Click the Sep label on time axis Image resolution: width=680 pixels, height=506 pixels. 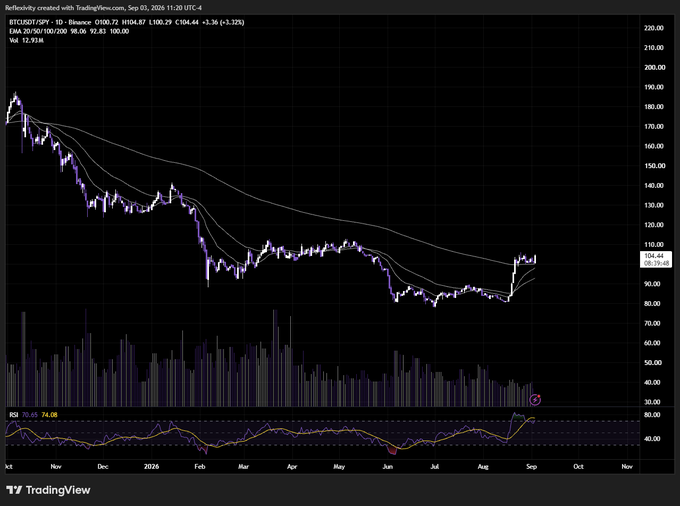(x=532, y=467)
